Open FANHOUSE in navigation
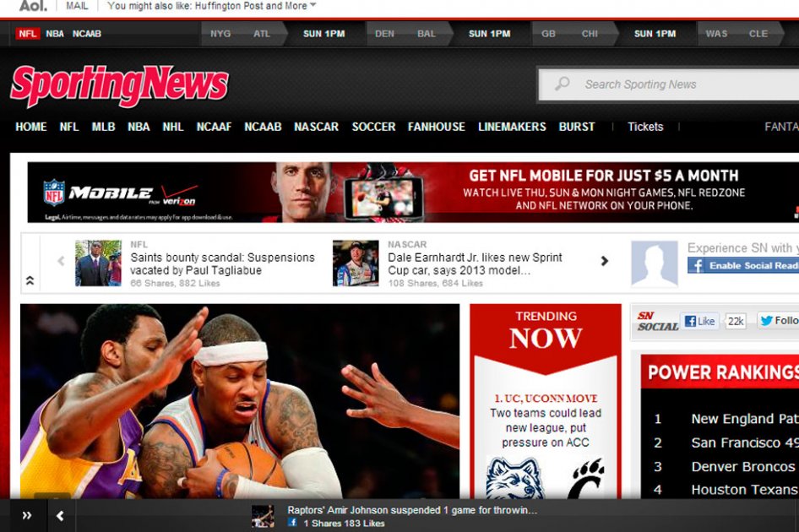The image size is (799, 532). (436, 127)
